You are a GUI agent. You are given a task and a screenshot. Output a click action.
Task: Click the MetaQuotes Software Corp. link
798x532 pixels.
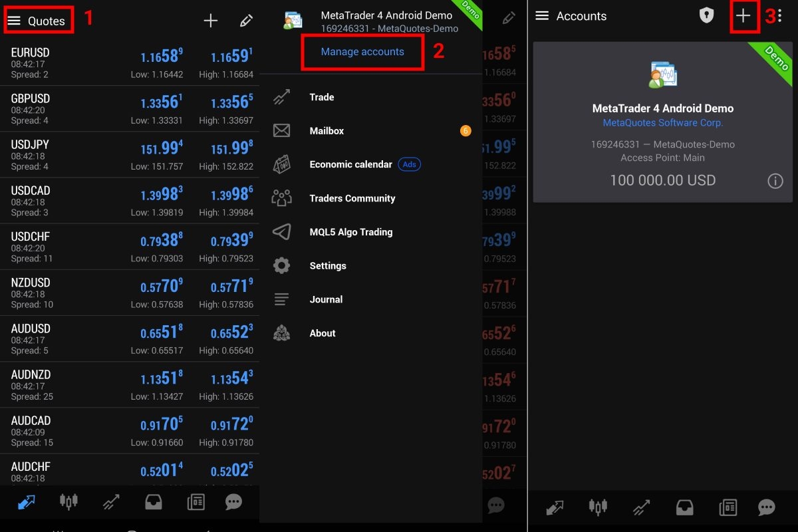point(662,123)
